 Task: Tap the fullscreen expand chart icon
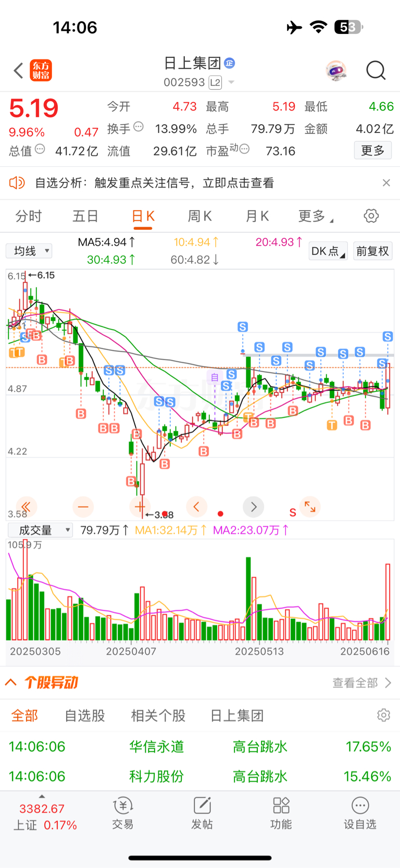(310, 506)
